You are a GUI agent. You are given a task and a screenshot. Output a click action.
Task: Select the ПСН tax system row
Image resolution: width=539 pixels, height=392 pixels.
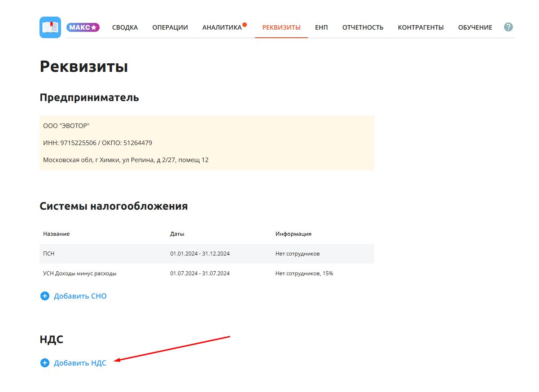point(207,254)
